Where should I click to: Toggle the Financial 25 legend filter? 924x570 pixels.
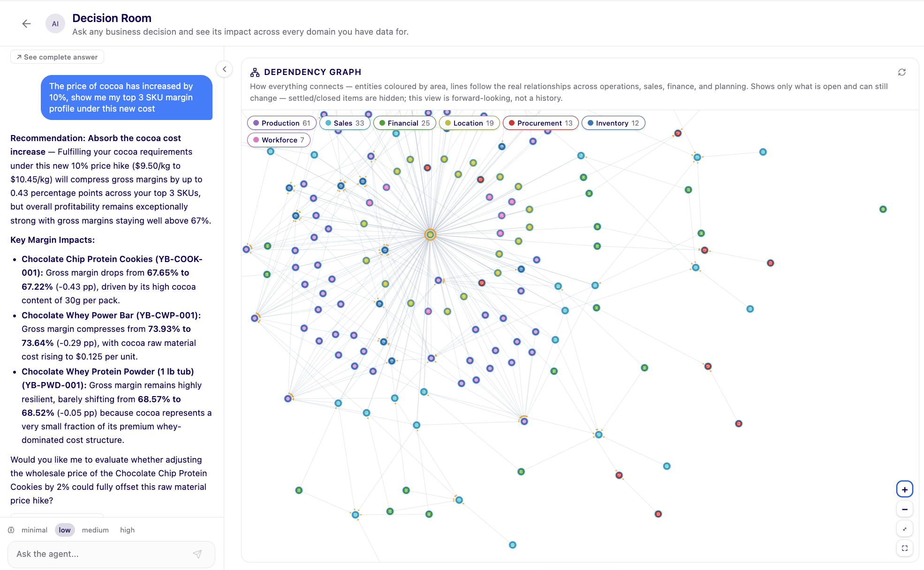point(405,123)
